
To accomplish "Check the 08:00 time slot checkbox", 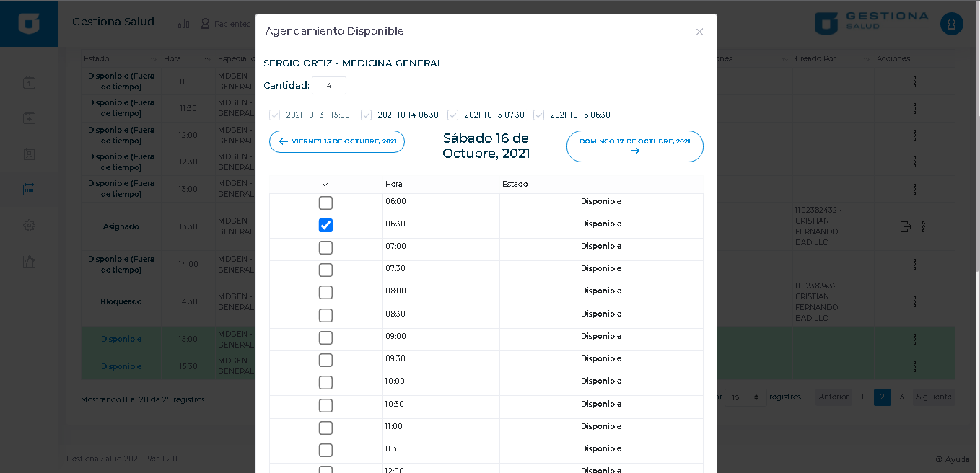I will tap(325, 293).
